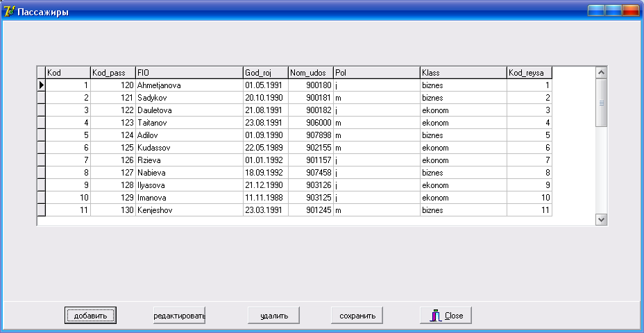Select the FIO cell Sadykov

click(x=189, y=98)
